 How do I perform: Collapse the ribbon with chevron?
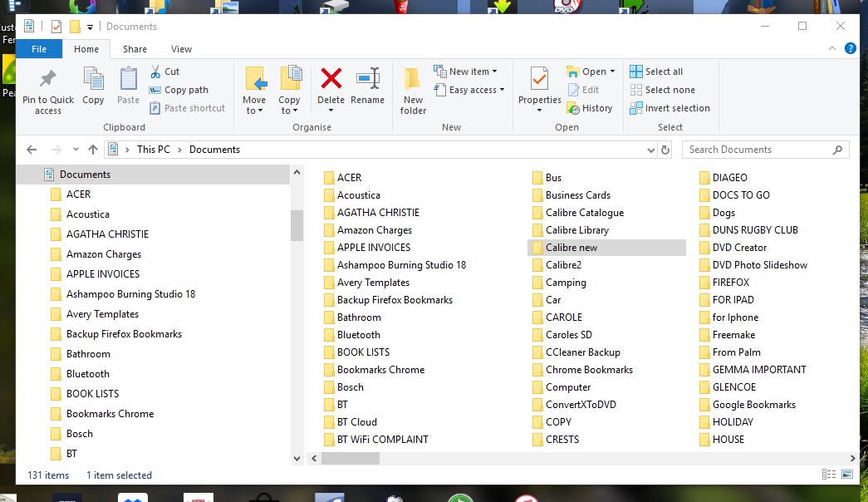point(832,49)
